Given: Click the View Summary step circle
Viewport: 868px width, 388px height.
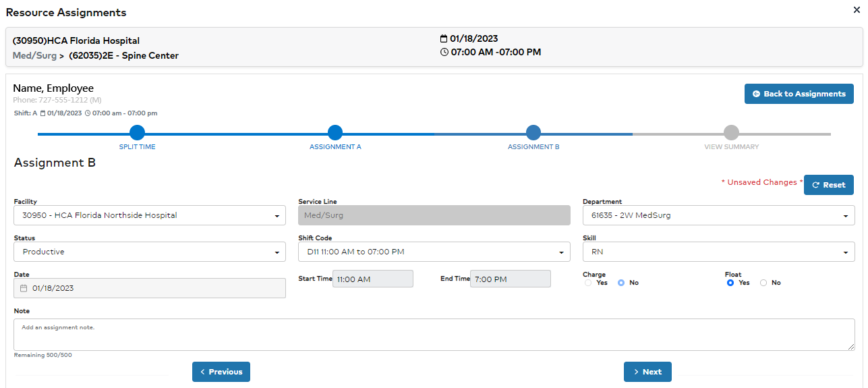Looking at the screenshot, I should (731, 133).
